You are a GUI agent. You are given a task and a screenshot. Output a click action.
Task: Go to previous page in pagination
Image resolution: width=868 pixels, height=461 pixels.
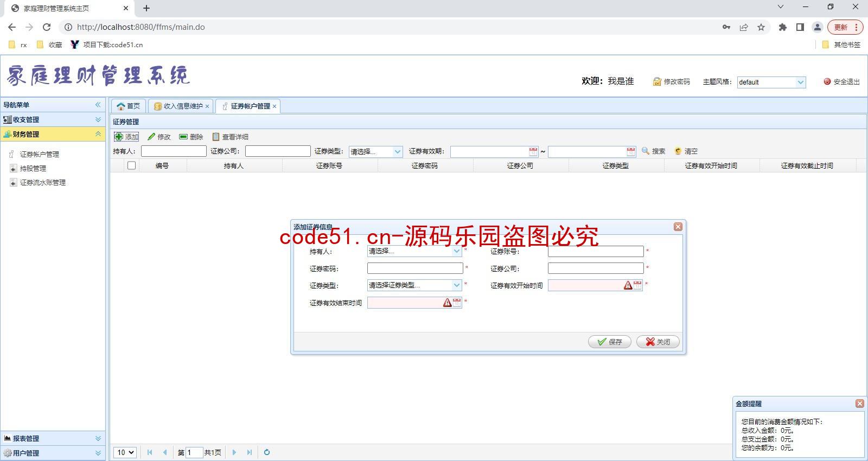165,452
